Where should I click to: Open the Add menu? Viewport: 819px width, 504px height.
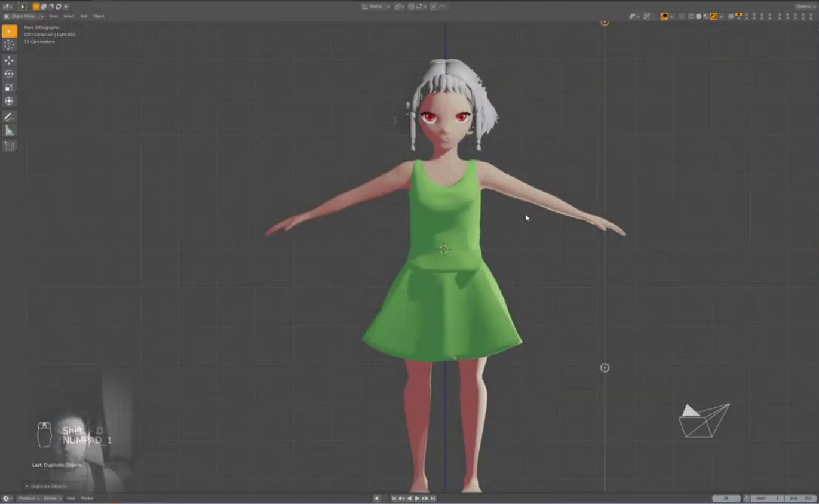click(84, 16)
